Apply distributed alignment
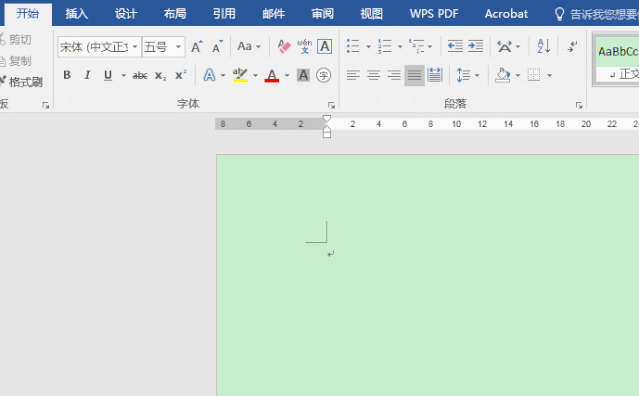This screenshot has width=639, height=396. click(435, 75)
